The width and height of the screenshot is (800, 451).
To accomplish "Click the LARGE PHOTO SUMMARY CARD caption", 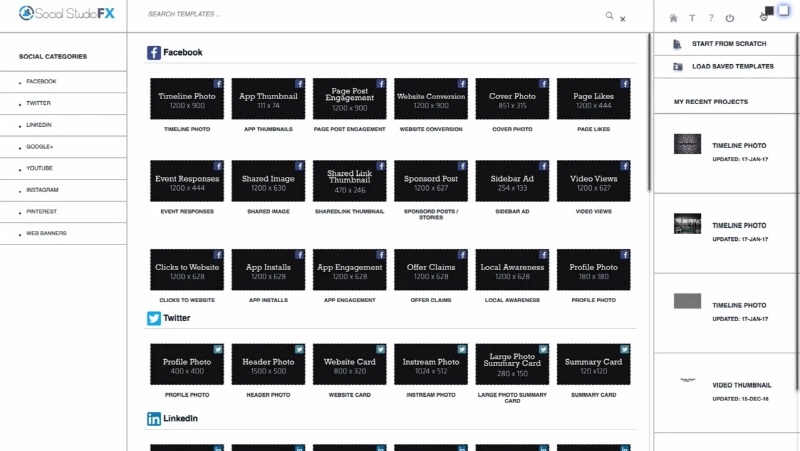I will coord(512,398).
